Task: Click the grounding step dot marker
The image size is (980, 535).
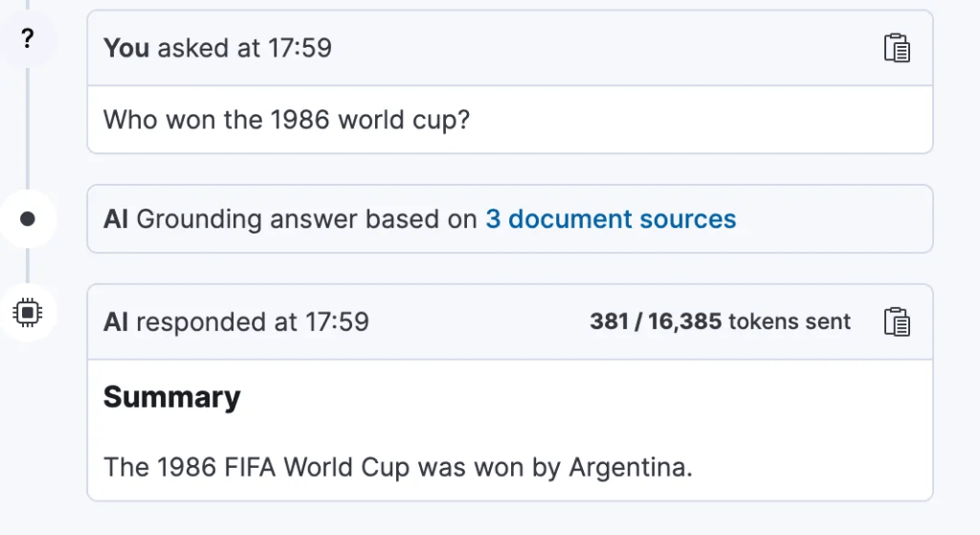Action: (x=28, y=219)
